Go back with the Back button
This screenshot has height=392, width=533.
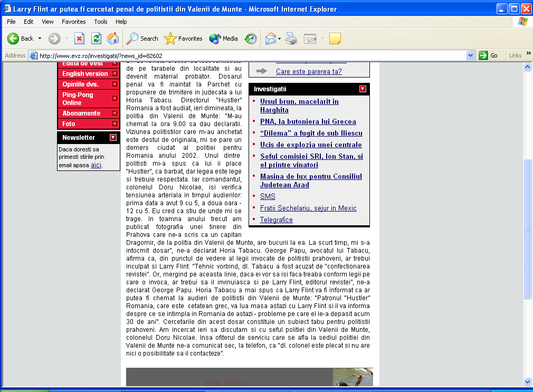tap(20, 39)
